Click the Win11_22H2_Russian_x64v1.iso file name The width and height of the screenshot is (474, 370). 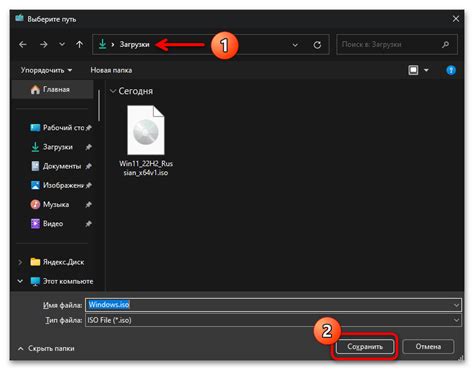click(x=146, y=168)
